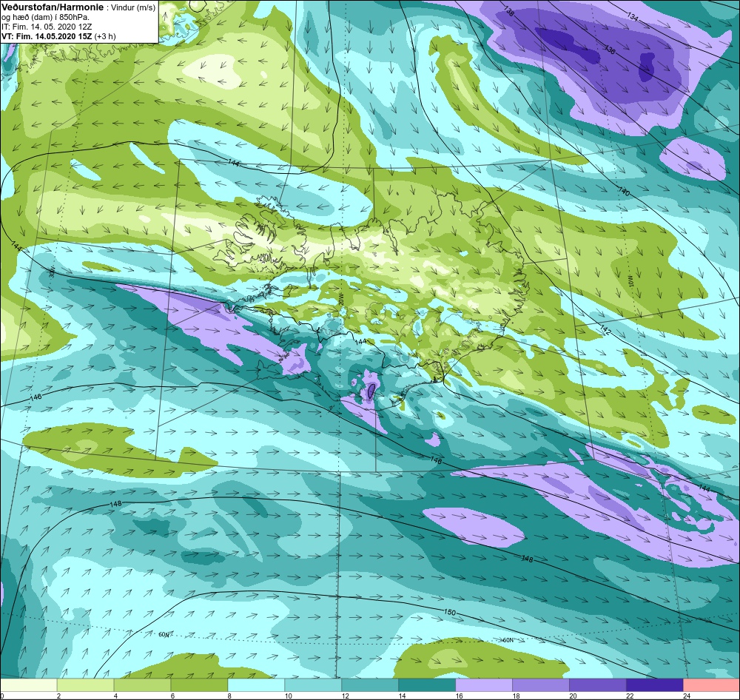Click the medium teal 12–14 m/s legend swatch
The height and width of the screenshot is (700, 740).
[370, 685]
